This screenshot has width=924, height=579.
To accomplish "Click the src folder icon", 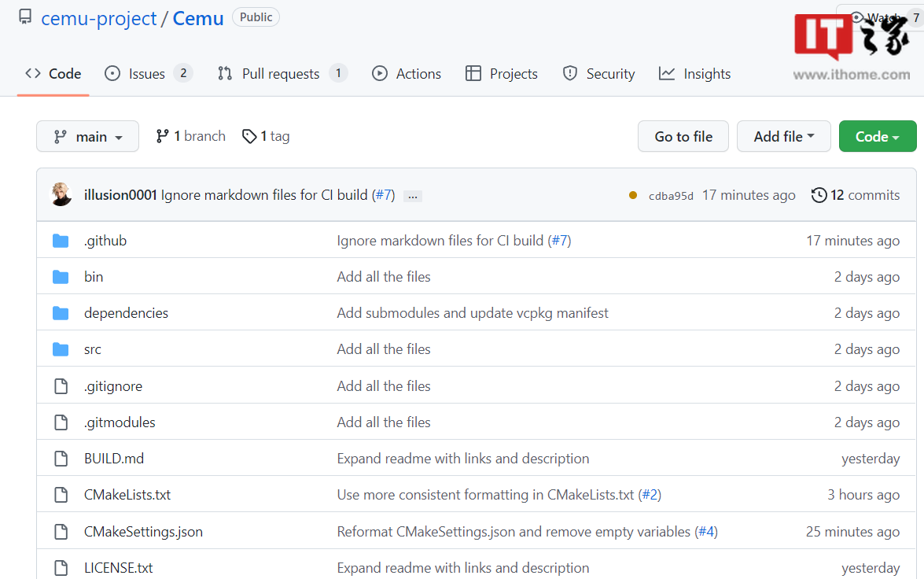I will coord(61,349).
